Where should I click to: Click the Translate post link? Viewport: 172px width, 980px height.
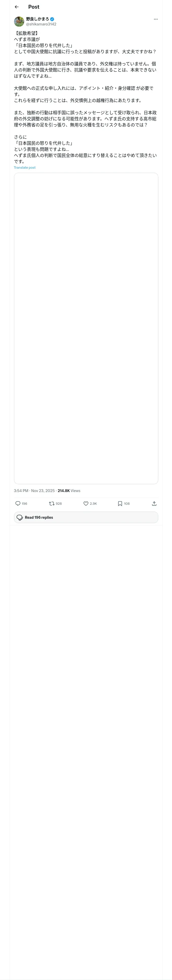[x=25, y=167]
